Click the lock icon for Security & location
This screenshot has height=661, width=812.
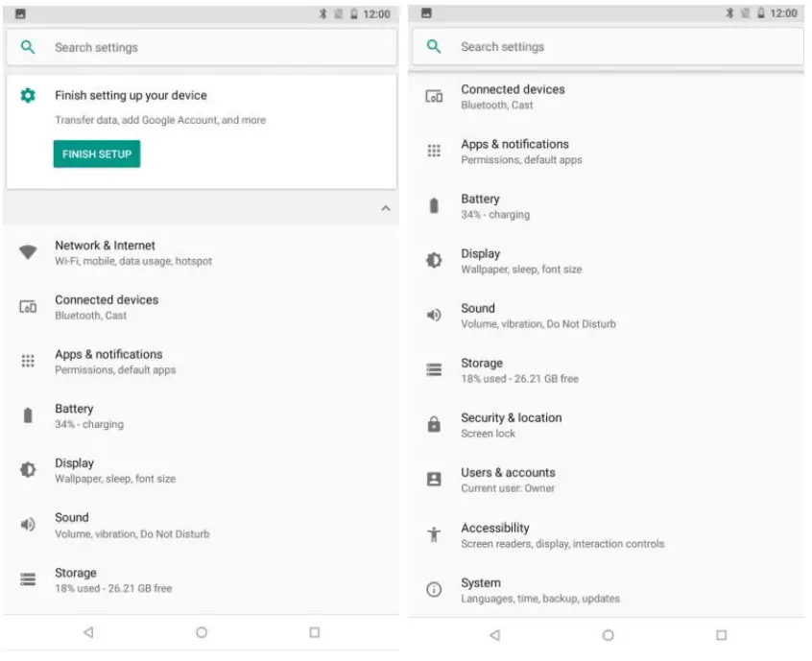(x=434, y=424)
